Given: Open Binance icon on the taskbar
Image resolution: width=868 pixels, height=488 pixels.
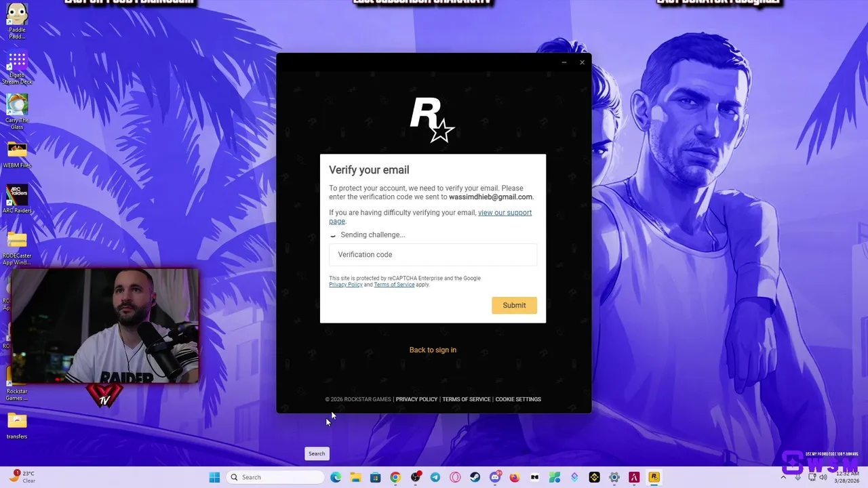Looking at the screenshot, I should coord(594,477).
